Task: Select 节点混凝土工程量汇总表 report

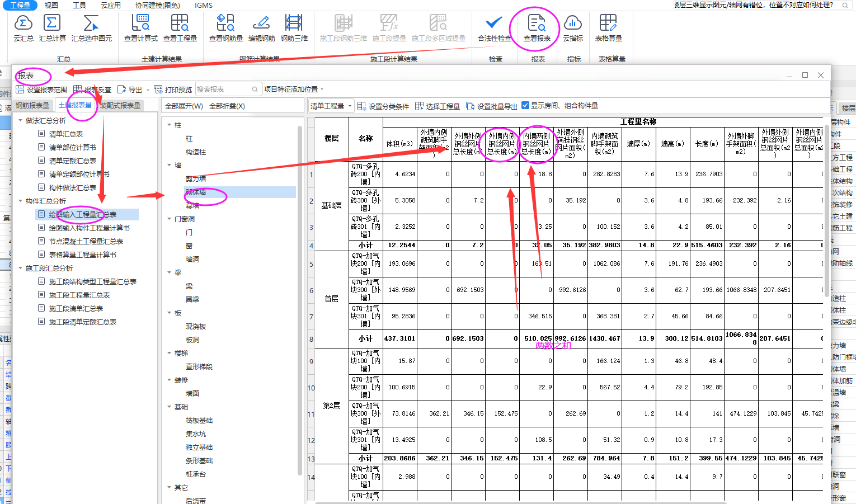Action: [x=86, y=241]
